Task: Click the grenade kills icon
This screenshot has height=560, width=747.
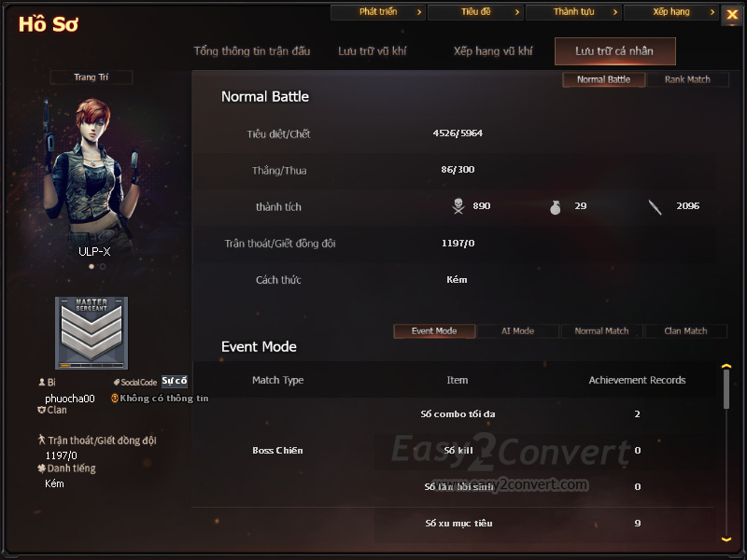Action: (x=555, y=207)
